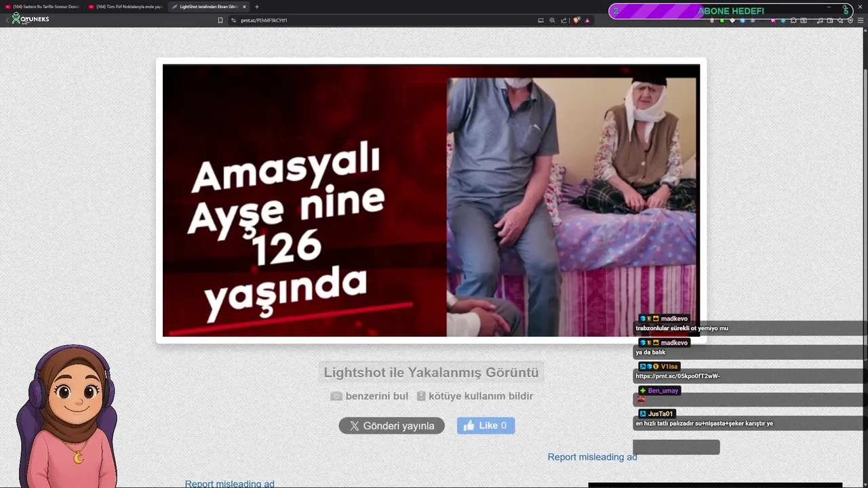The width and height of the screenshot is (868, 488).
Task: Click JusTa01's chat username
Action: point(660,414)
